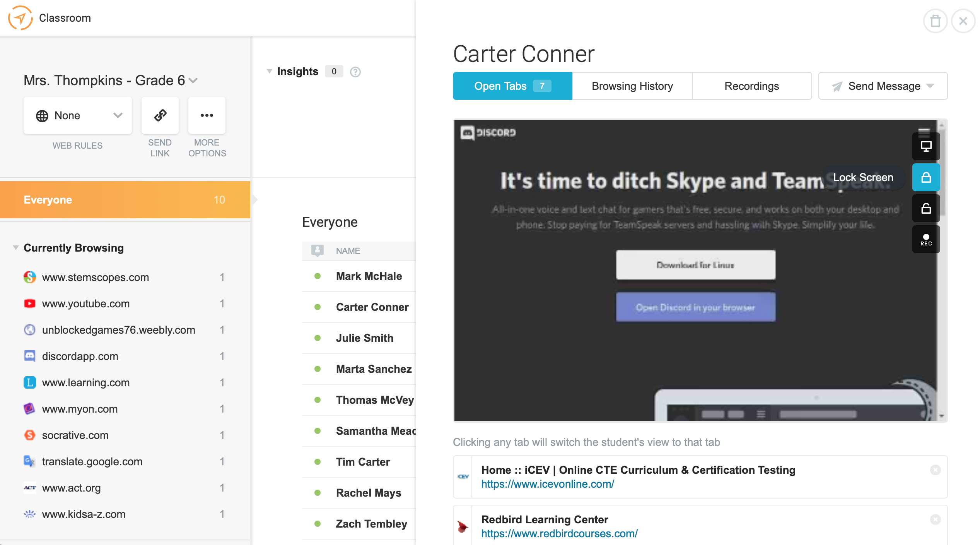Open the Web Rules None dropdown
980x545 pixels.
pyautogui.click(x=78, y=115)
